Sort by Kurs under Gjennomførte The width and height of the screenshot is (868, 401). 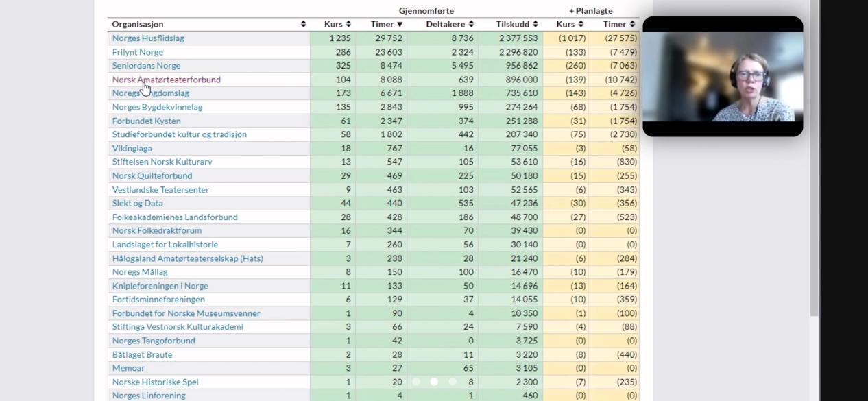[338, 25]
